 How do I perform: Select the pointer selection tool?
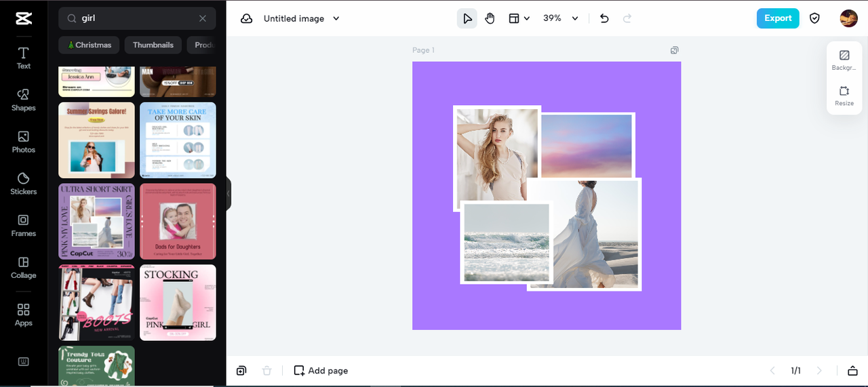click(x=467, y=18)
